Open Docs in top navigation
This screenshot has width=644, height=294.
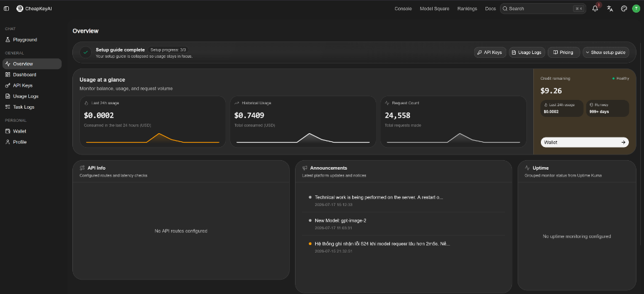tap(490, 9)
